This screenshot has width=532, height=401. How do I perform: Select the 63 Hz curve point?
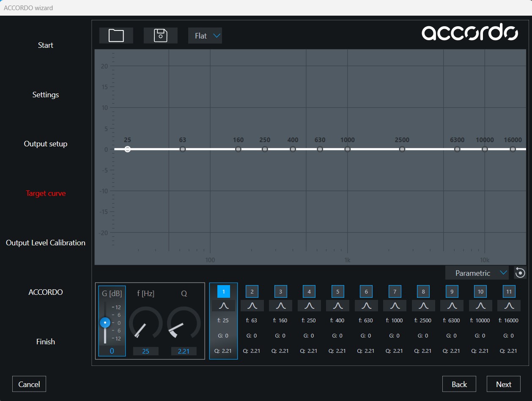[x=183, y=149]
